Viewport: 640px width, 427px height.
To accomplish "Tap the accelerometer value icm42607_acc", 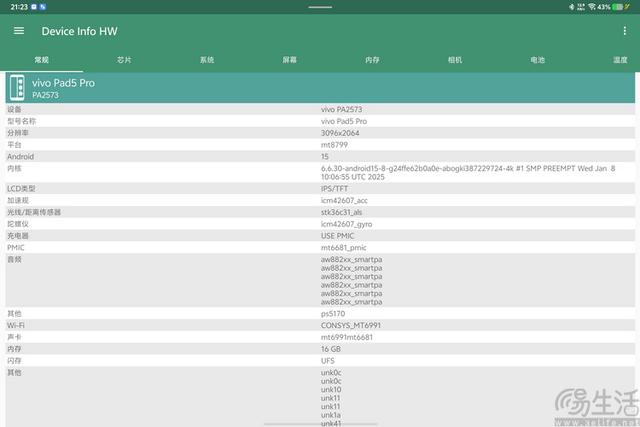I will pos(344,200).
